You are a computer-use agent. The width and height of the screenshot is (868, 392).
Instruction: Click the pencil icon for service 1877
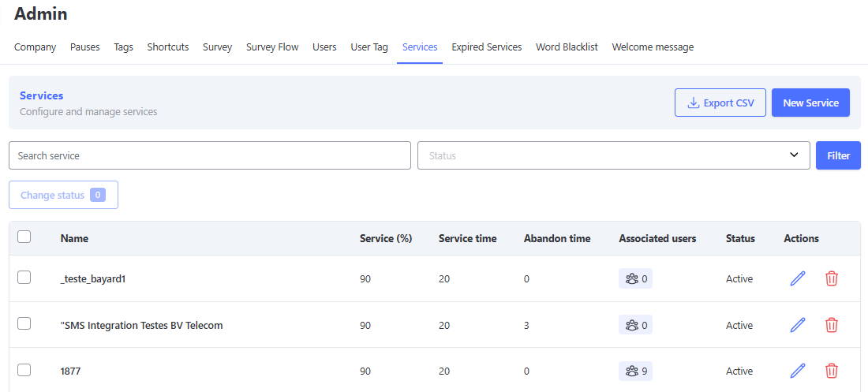point(798,371)
